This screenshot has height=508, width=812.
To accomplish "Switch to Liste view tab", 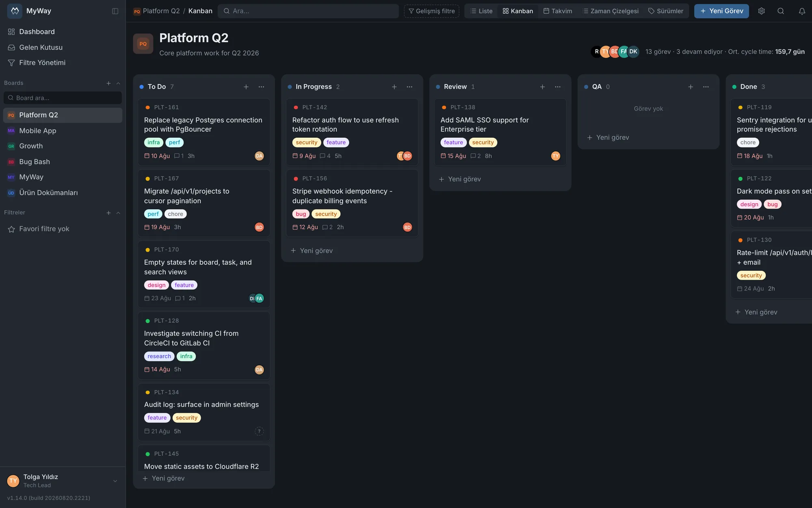I will coord(482,11).
